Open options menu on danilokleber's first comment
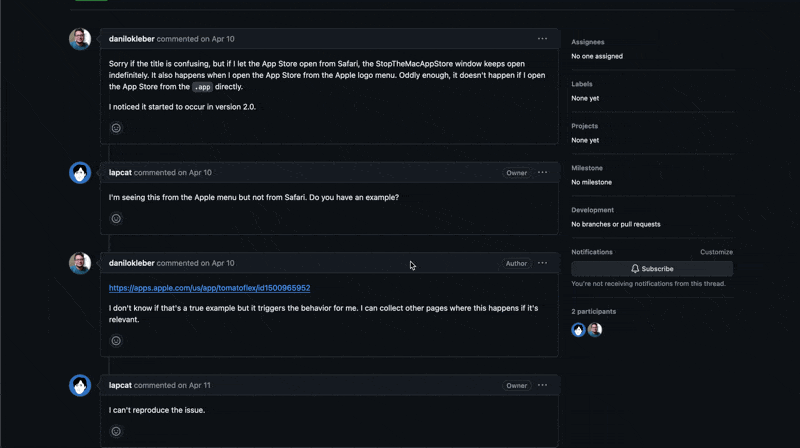This screenshot has height=448, width=800. tap(542, 39)
